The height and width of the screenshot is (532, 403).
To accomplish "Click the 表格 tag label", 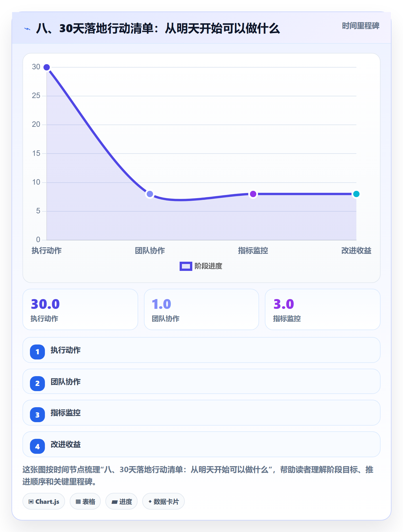I will 89,502.
